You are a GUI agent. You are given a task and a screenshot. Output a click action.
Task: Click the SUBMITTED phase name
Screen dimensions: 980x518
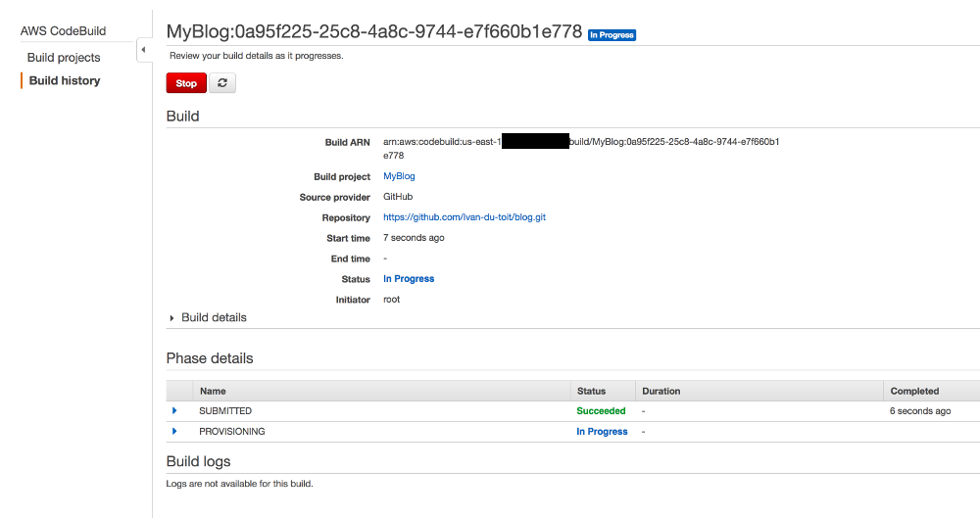point(225,411)
